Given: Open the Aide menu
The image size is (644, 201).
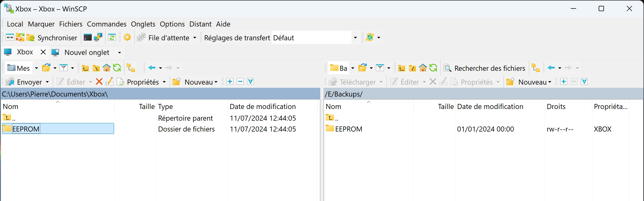Looking at the screenshot, I should pyautogui.click(x=223, y=24).
